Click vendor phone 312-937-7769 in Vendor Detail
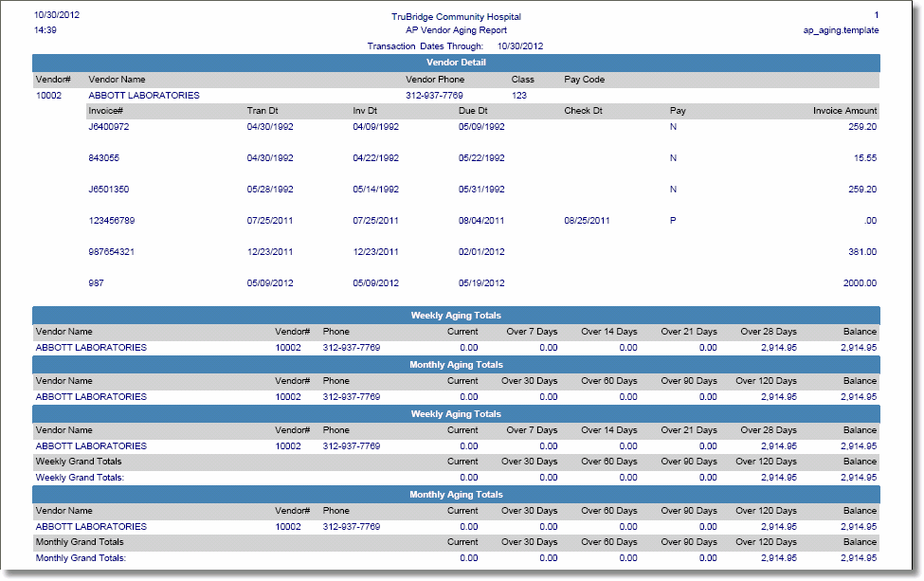Screen dimensions: 924x581 click(x=434, y=96)
